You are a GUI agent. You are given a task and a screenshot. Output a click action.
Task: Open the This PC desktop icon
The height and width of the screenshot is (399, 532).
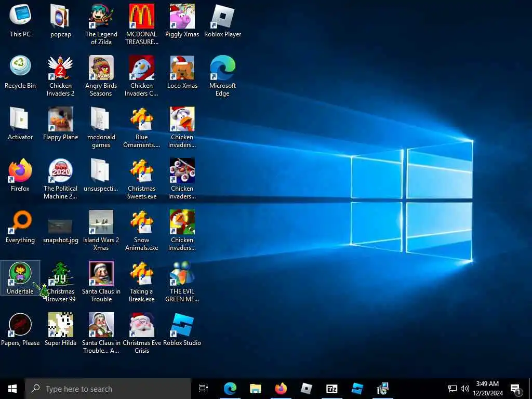coord(20,20)
